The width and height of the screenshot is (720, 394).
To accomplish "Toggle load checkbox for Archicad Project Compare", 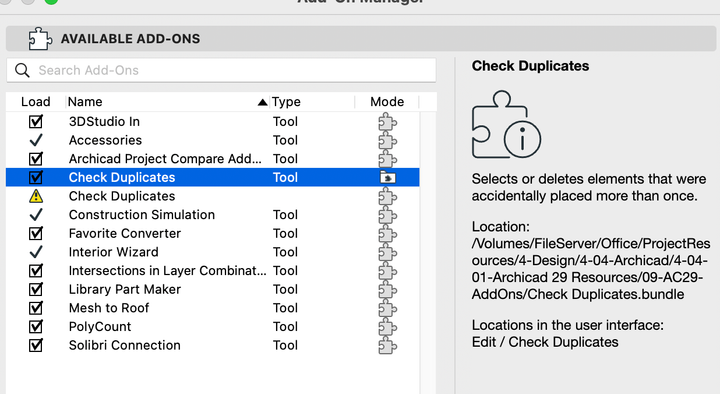I will [x=36, y=159].
